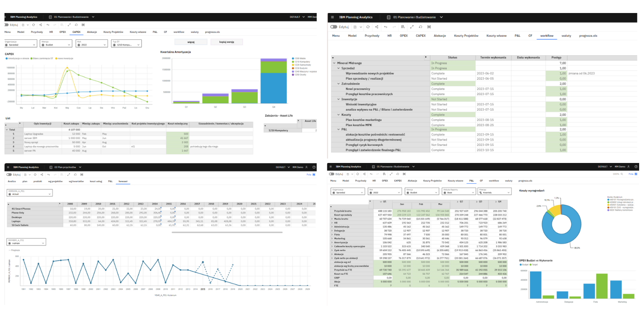Toggle Edytuj switch in the P&L report window
The image size is (644, 317).
[x=332, y=174]
